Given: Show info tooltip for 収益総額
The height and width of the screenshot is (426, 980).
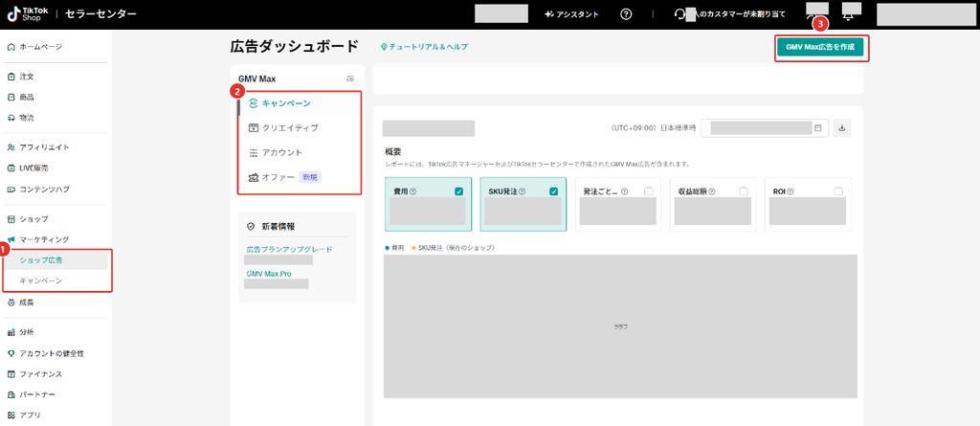Looking at the screenshot, I should pos(712,191).
